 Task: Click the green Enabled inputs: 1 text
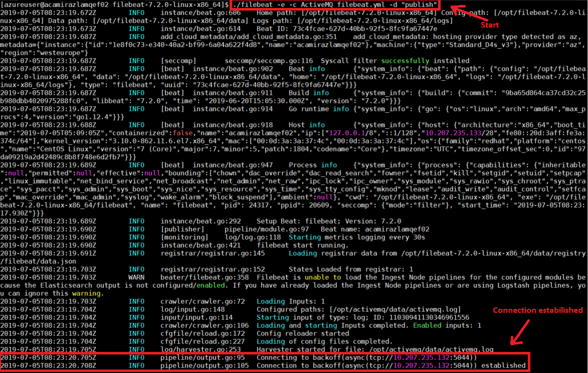pyautogui.click(x=447, y=325)
